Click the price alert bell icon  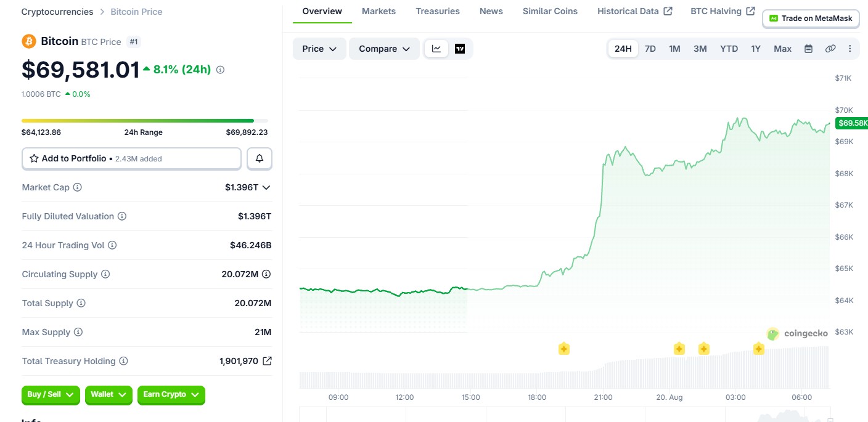coord(260,158)
